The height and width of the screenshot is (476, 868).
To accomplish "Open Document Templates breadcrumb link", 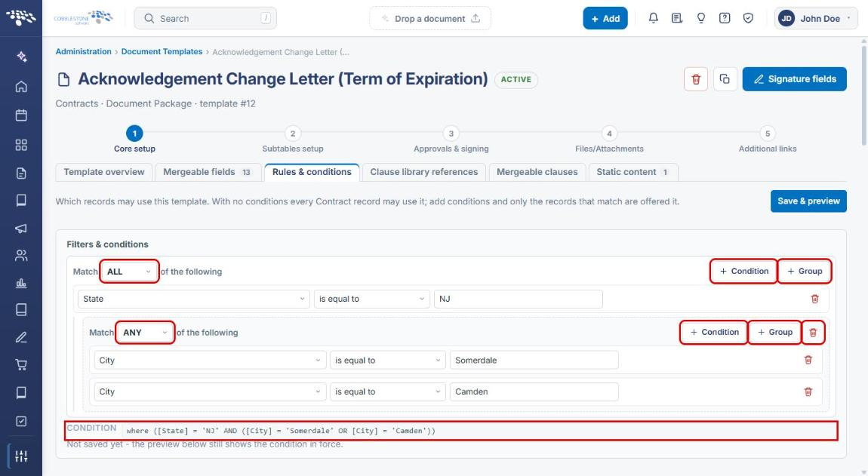I will [162, 51].
